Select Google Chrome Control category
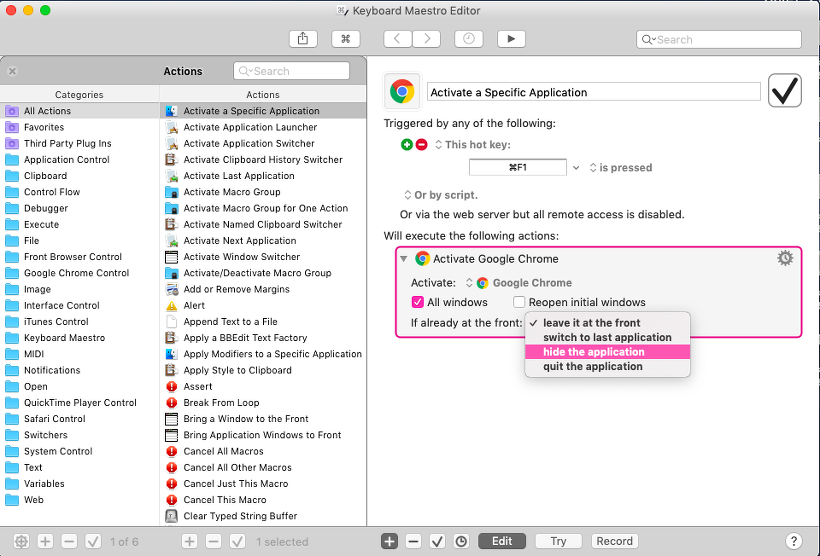 (x=79, y=273)
